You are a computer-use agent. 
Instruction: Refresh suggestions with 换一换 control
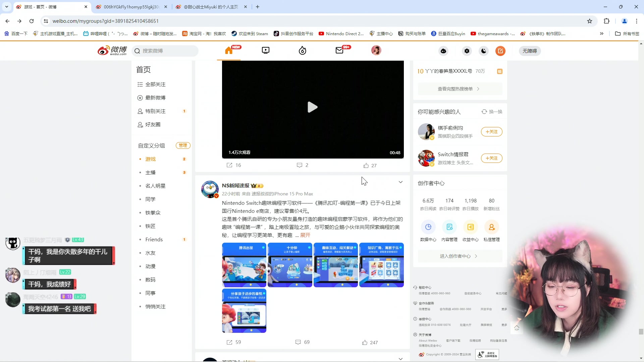coord(492,112)
